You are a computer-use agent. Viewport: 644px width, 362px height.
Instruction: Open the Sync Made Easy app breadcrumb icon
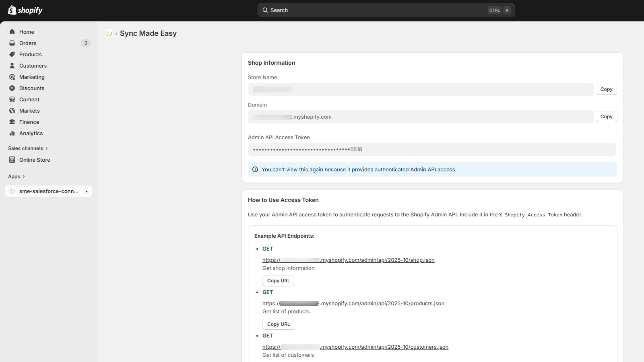coord(108,33)
